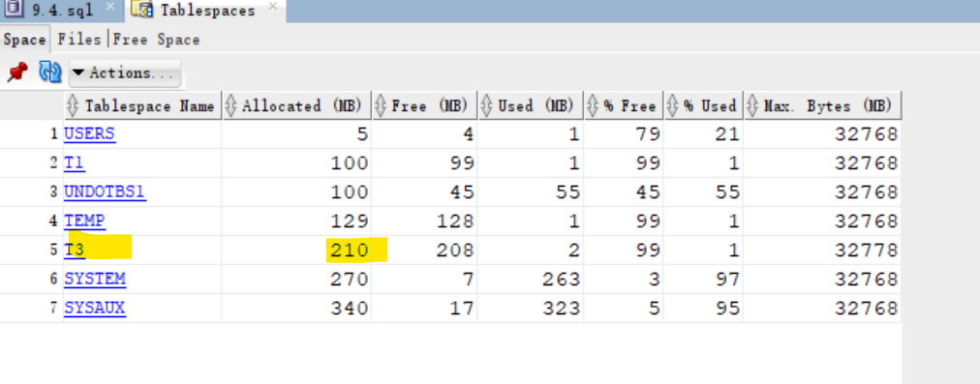Close the 9.4.sql tab
The width and height of the screenshot is (980, 384).
tap(110, 7)
